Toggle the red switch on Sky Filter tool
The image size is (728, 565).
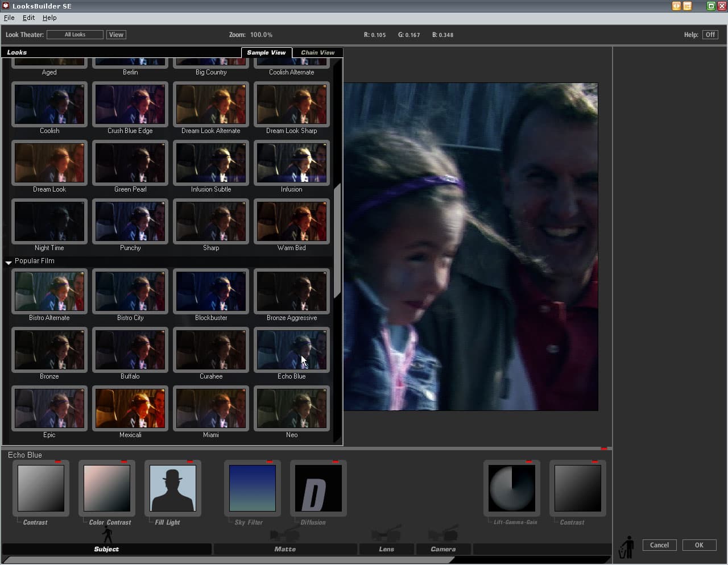tap(270, 462)
